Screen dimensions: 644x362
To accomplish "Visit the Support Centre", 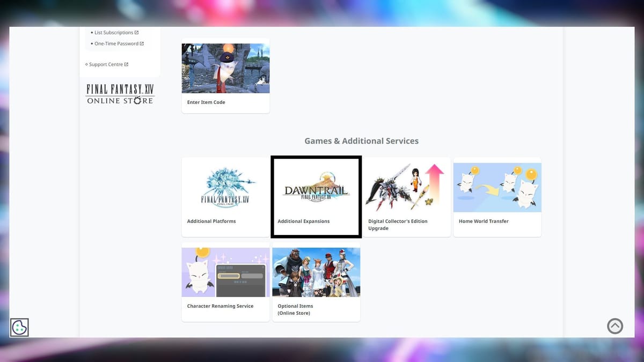I will point(107,64).
